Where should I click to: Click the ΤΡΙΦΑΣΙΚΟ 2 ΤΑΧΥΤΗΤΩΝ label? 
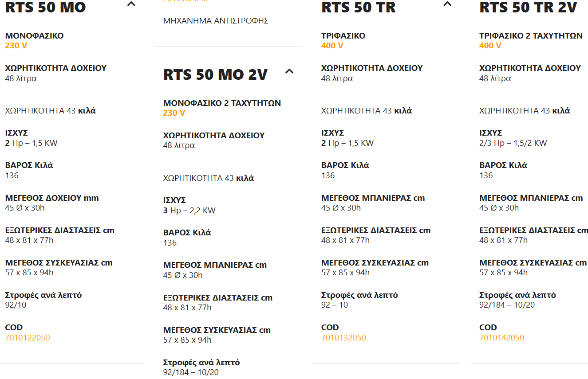tap(531, 36)
